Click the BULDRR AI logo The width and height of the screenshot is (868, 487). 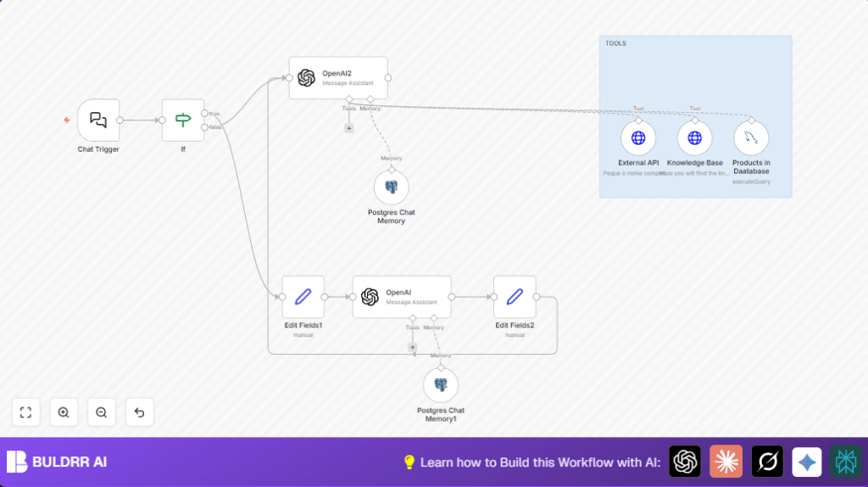[x=57, y=462]
